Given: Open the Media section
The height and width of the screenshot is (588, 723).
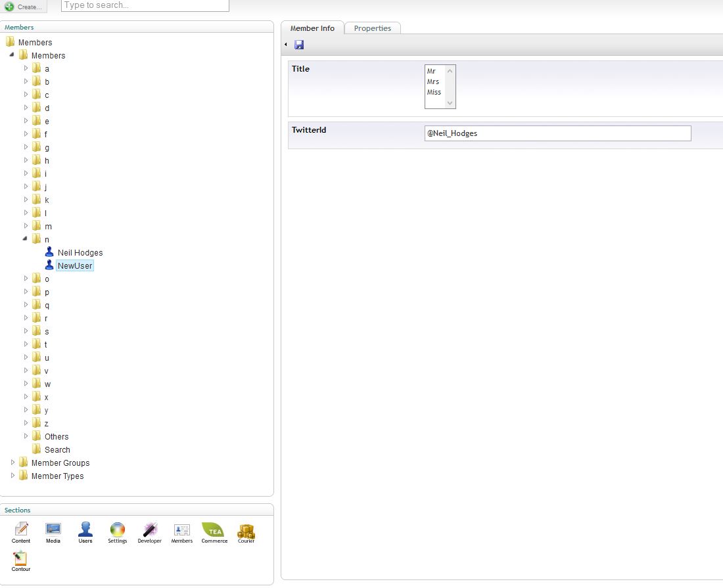Looking at the screenshot, I should (x=53, y=531).
